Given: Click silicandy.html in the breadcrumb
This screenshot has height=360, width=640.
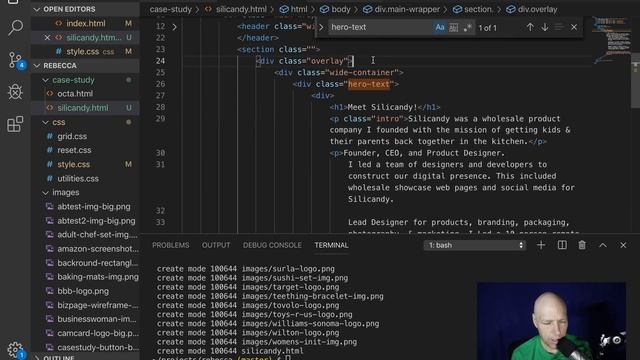Looking at the screenshot, I should click(241, 9).
